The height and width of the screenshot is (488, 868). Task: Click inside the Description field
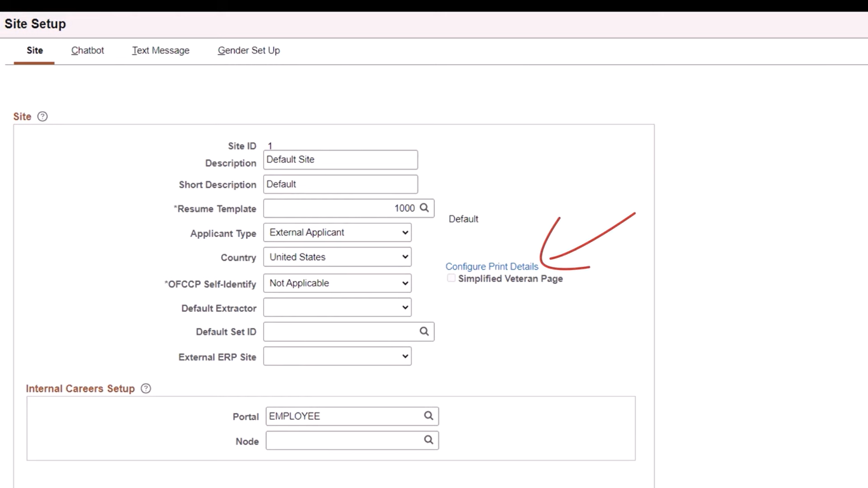click(340, 159)
